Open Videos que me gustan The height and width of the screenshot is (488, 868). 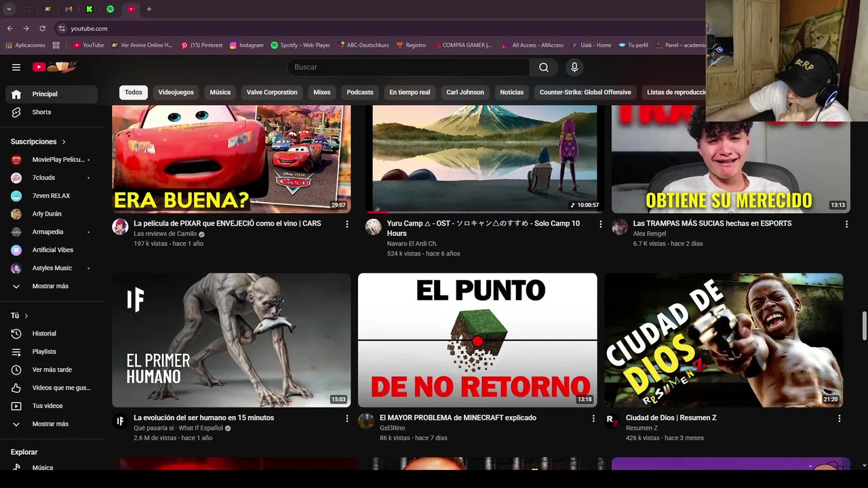52,388
